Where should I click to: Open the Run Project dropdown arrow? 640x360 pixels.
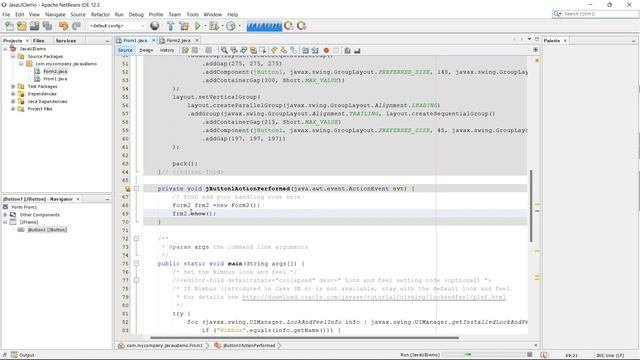point(205,26)
